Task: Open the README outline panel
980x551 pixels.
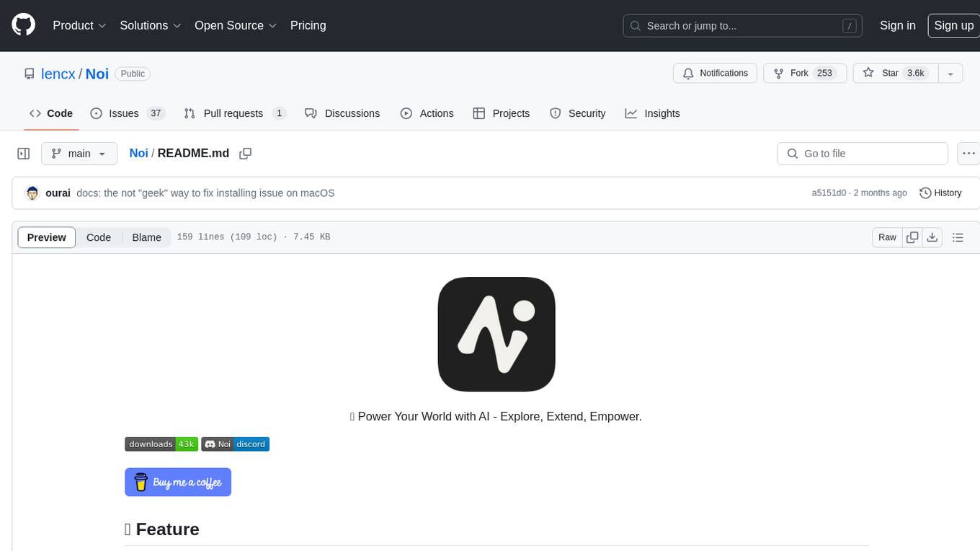Action: [x=958, y=237]
